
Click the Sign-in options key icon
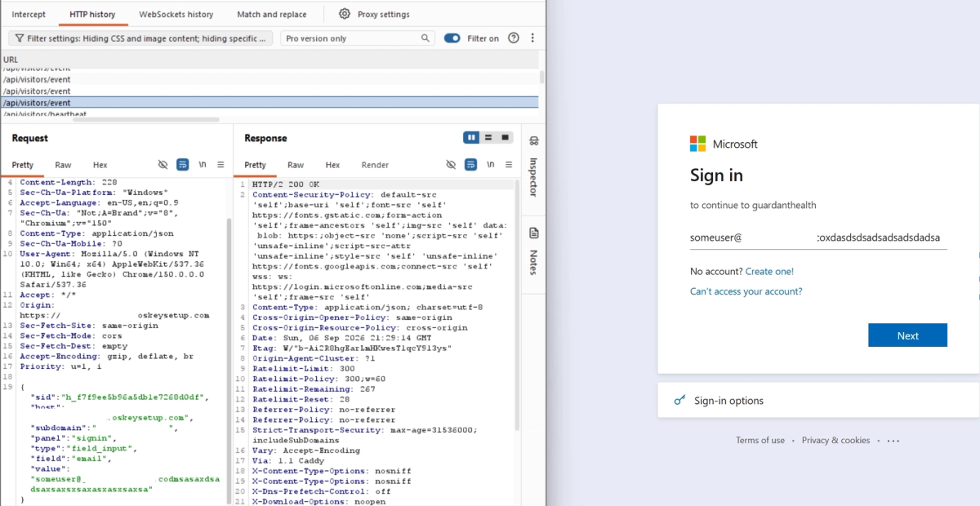click(x=679, y=401)
